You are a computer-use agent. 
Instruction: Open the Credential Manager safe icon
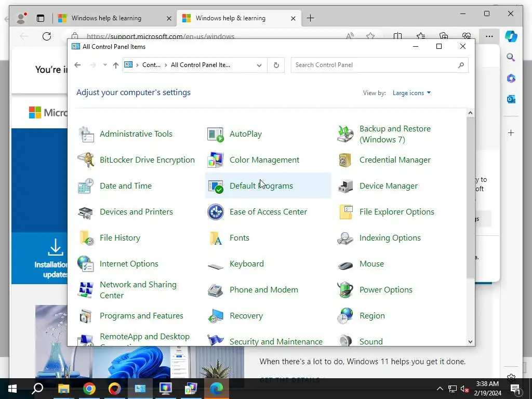coord(345,160)
